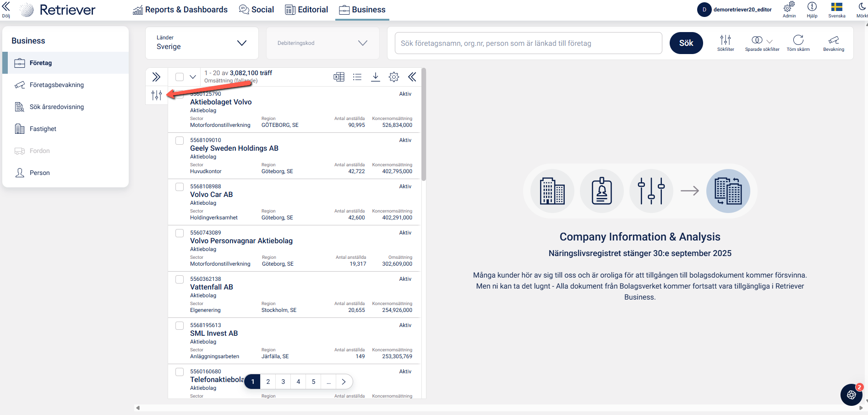Viewport: 868px width, 415px height.
Task: Open Reports & Dashboards tab
Action: click(x=180, y=10)
